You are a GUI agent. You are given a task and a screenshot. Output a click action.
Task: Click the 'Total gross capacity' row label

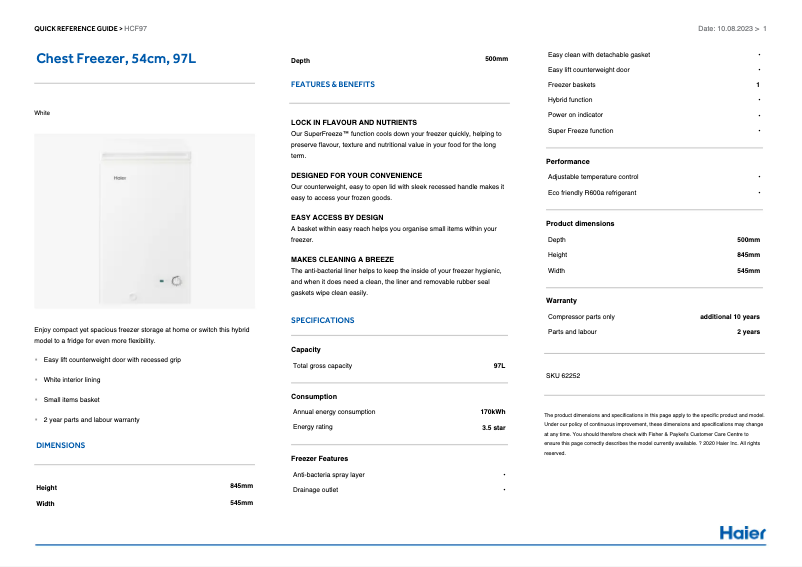322,366
